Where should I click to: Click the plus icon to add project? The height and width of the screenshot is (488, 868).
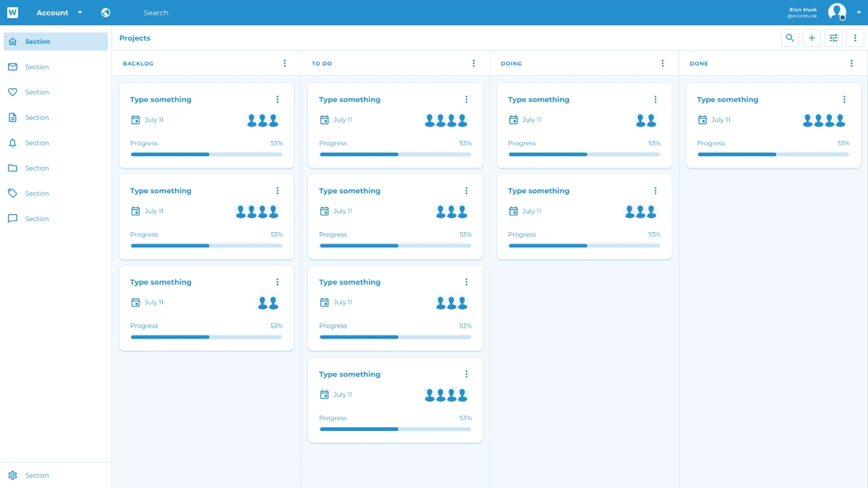point(812,38)
